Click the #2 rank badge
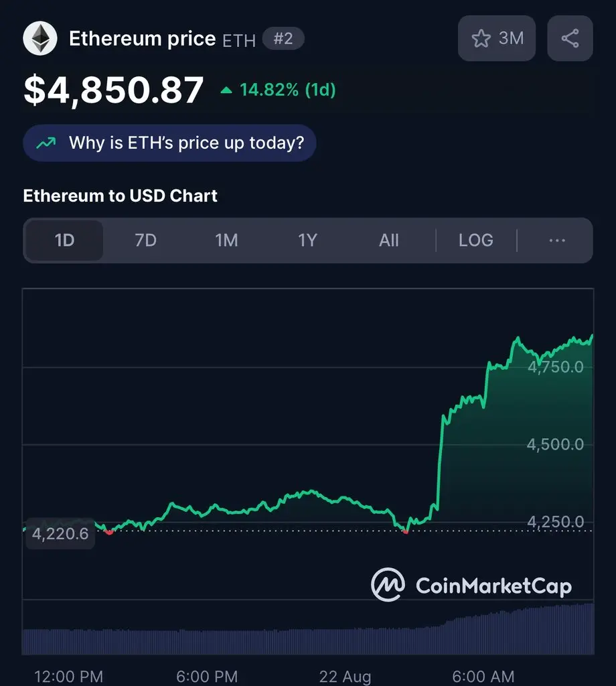616x686 pixels. tap(283, 38)
